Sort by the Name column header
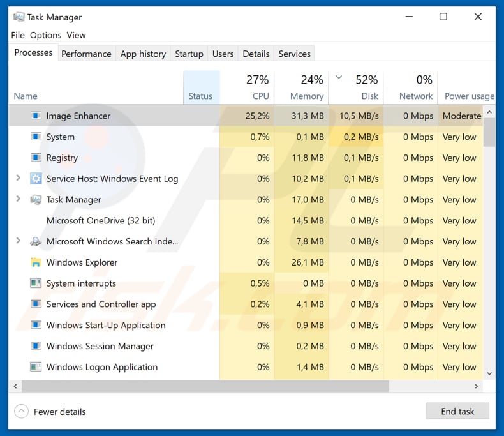This screenshot has width=504, height=436. [96, 87]
